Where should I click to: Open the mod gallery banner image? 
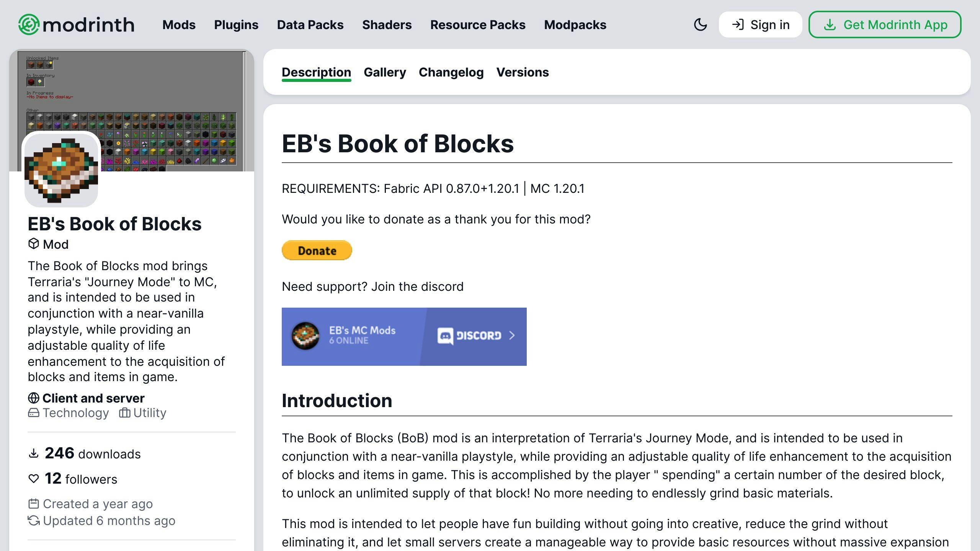tap(132, 110)
